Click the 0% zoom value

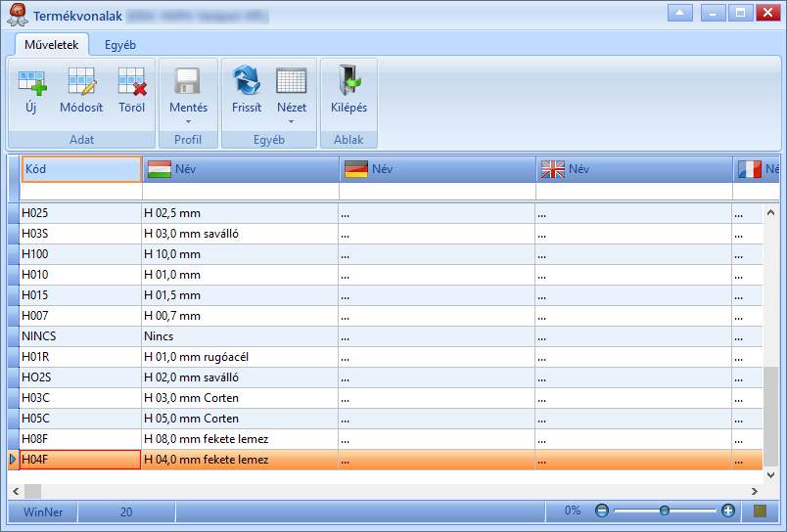tap(573, 510)
